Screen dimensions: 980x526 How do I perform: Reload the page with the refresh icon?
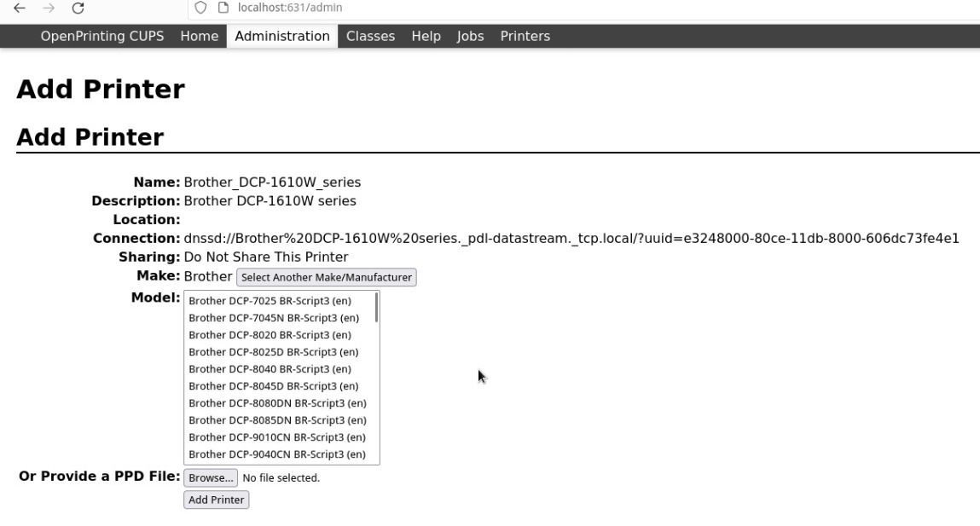(x=78, y=9)
